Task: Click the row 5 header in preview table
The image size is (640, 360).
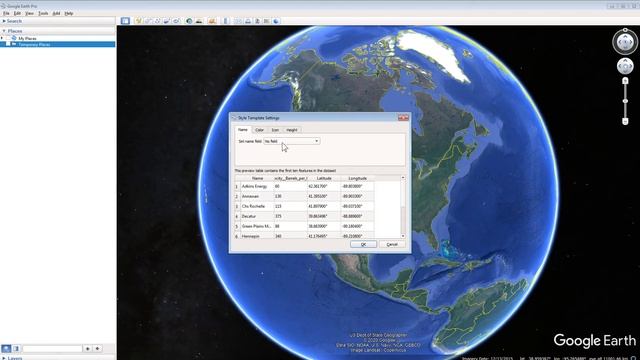Action: click(x=236, y=226)
